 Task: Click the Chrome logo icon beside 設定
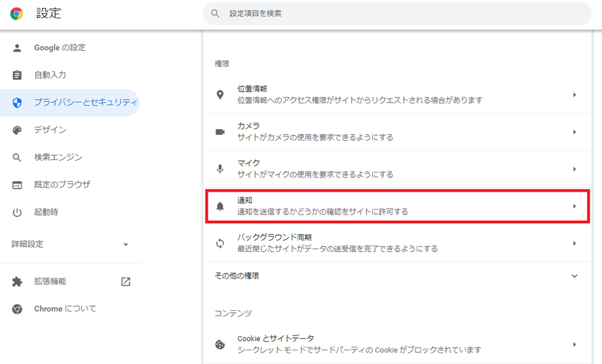click(17, 14)
